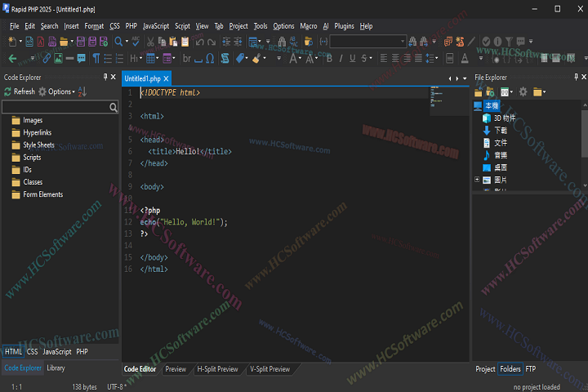Click the Paste clipboard icon

173,42
